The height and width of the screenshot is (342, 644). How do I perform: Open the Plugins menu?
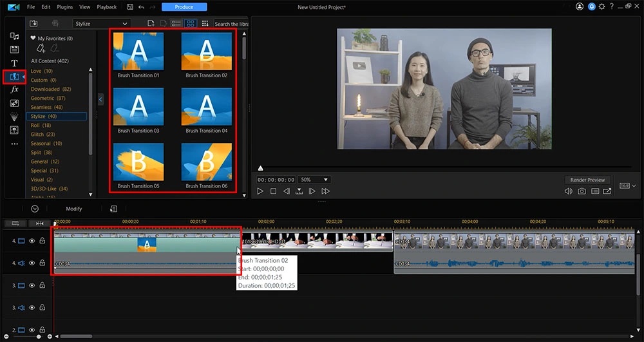(x=64, y=7)
